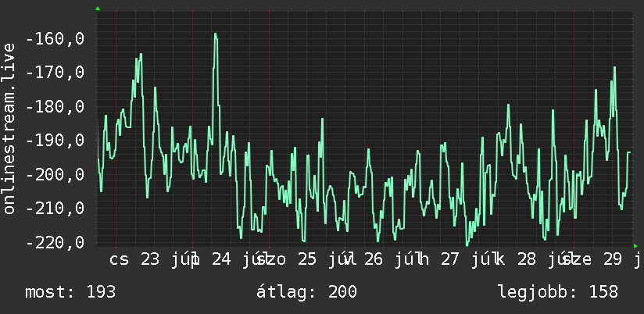The height and width of the screenshot is (314, 644).
Task: Click the onlinestream.live vertical axis title
Action: [9, 128]
